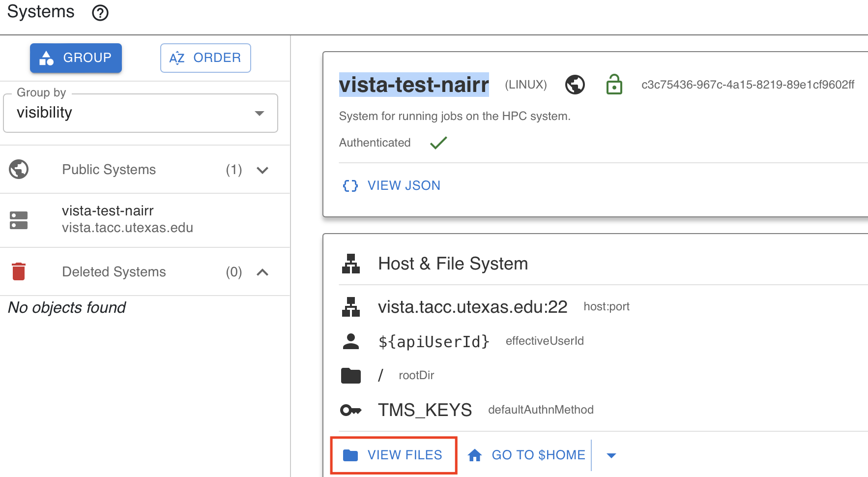Viewport: 868px width, 477px height.
Task: Click the Host & File System network icon
Action: (351, 264)
